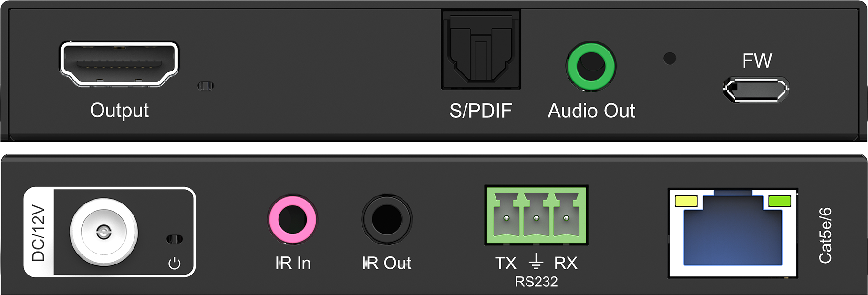Click the HDMI Output port
The image size is (868, 295).
[x=119, y=64]
